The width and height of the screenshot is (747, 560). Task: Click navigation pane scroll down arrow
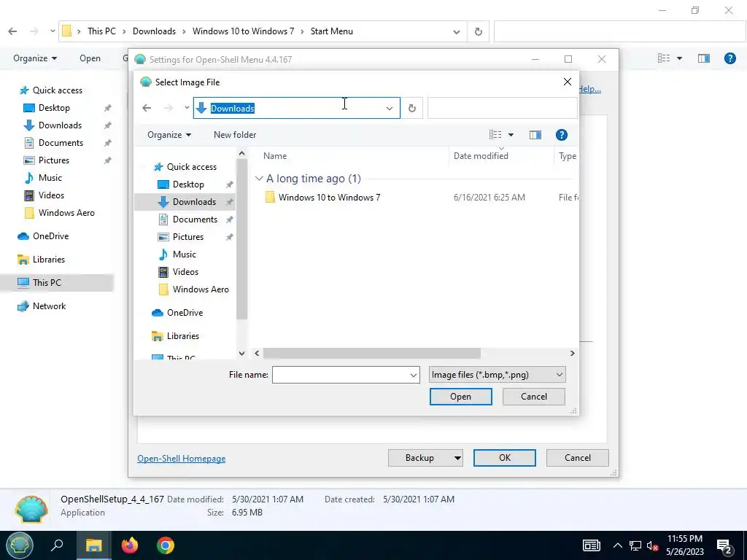(241, 354)
